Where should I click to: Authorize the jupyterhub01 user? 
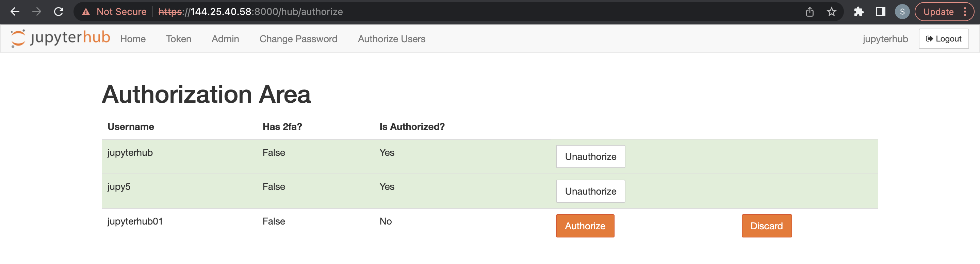[585, 226]
